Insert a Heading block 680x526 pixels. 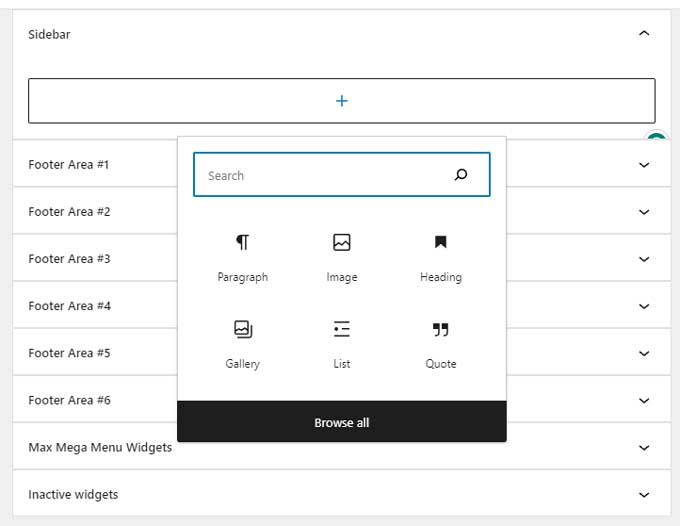click(x=441, y=258)
